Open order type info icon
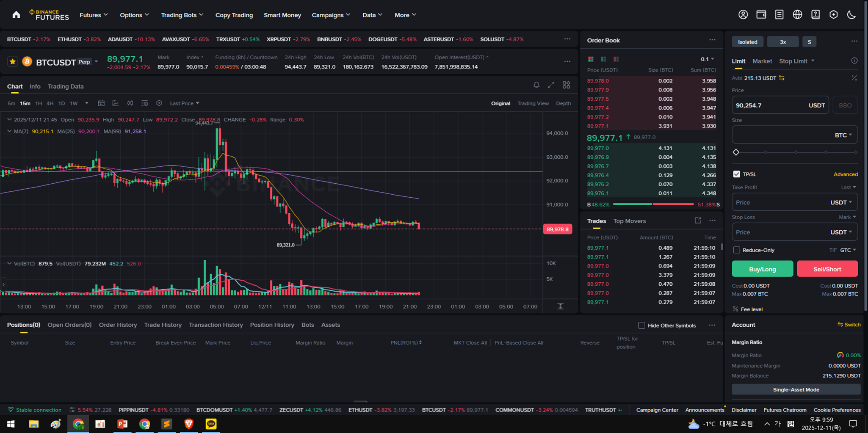This screenshot has width=868, height=433. pyautogui.click(x=854, y=61)
